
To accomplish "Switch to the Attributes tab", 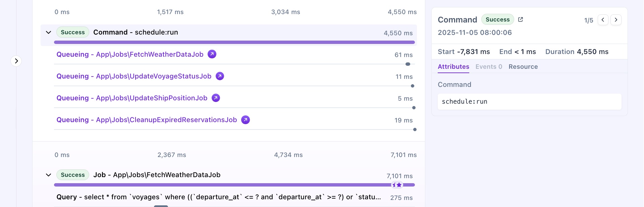I will (453, 67).
